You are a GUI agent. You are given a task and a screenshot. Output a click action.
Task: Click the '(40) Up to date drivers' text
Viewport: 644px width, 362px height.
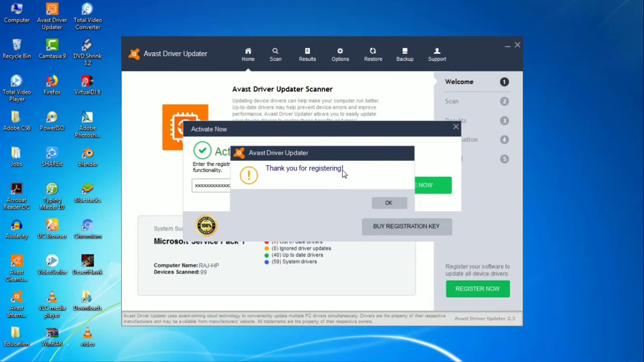tap(297, 255)
